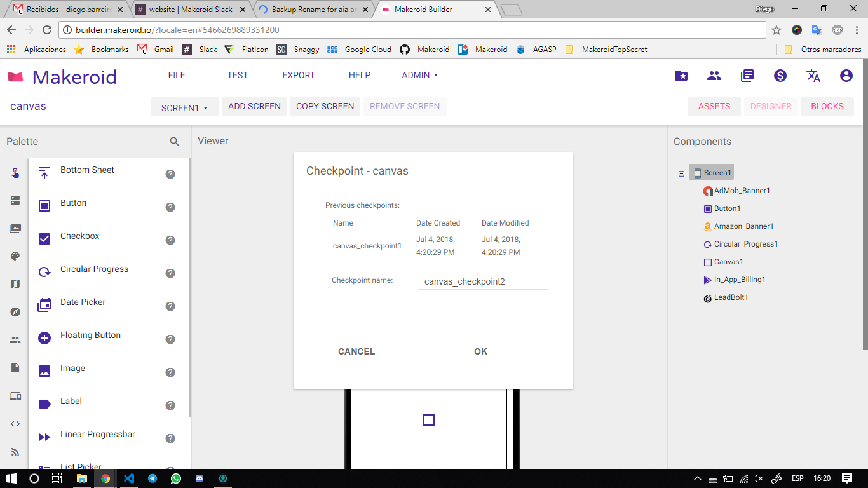Open help for the Checkbox palette component
Image resolution: width=868 pixels, height=488 pixels.
tap(170, 240)
